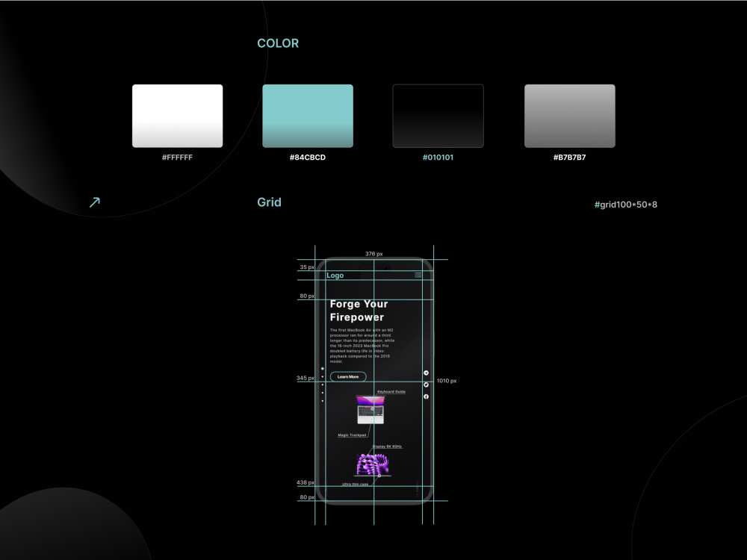Select the gray #B7B7B7 color swatch

[570, 116]
